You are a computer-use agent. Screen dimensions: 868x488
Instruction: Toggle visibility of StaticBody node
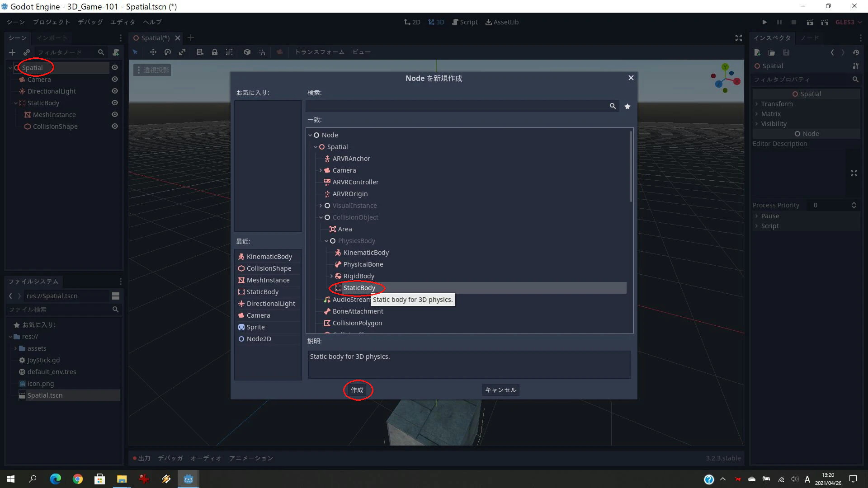[x=115, y=103]
